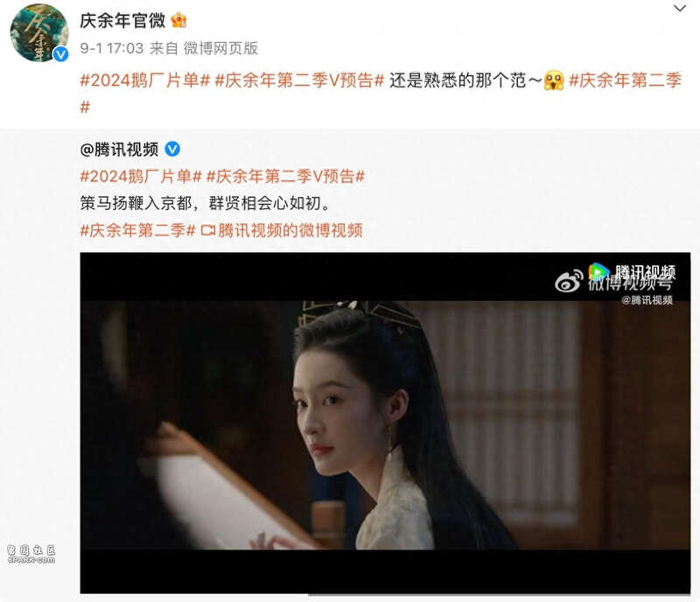Click the crown member badge beside 庆余年官微
This screenshot has height=602, width=700.
pos(178,20)
